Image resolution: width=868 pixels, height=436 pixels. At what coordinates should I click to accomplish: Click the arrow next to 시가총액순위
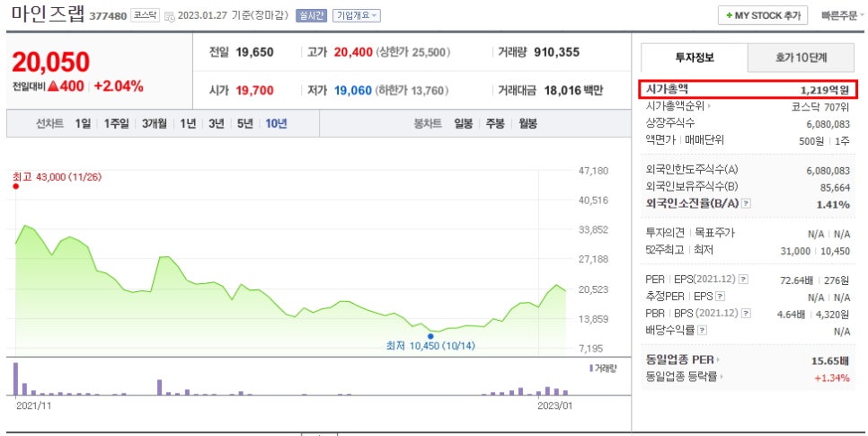709,106
